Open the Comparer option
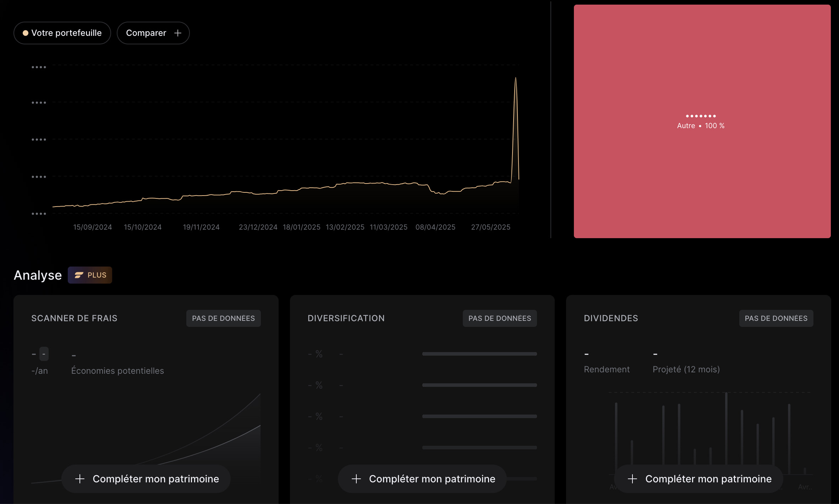Viewport: 839px width, 504px height. (x=146, y=33)
